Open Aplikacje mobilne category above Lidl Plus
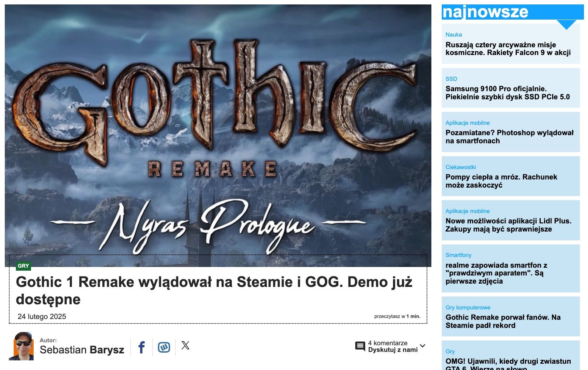588x370 pixels. [x=468, y=211]
